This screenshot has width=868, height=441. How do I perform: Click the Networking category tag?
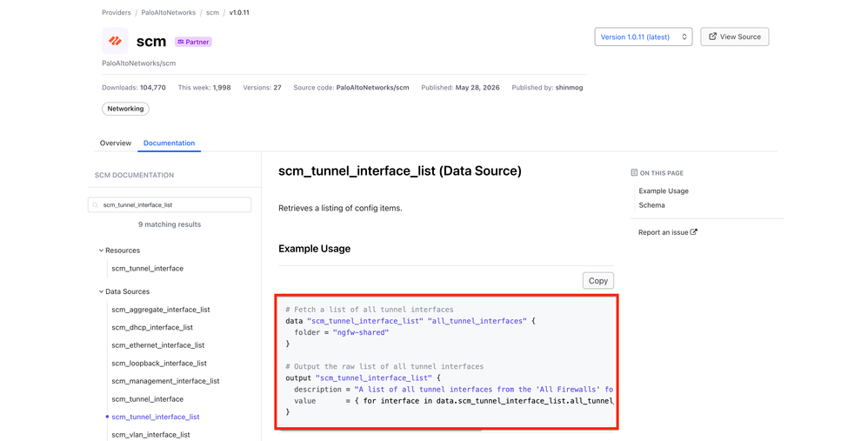125,109
